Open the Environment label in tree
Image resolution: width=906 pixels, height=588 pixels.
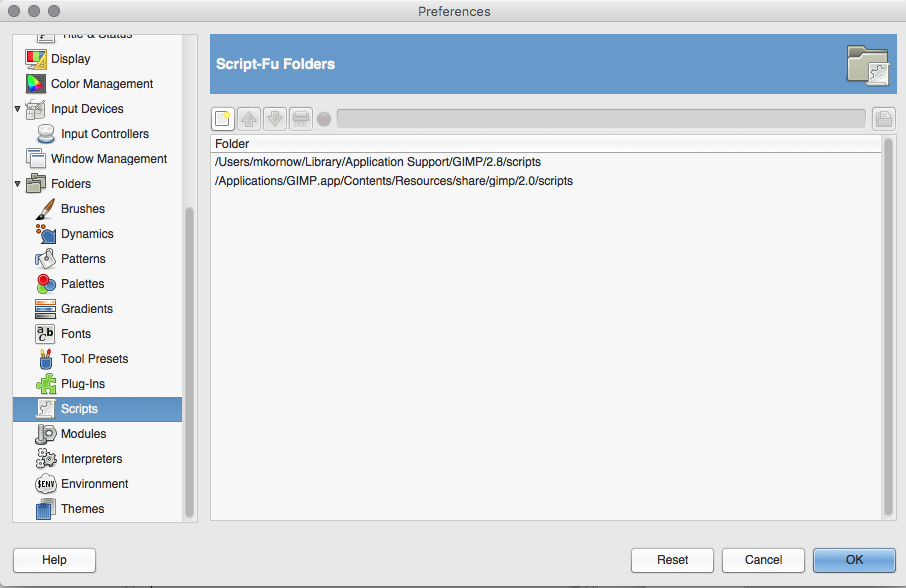(x=94, y=484)
